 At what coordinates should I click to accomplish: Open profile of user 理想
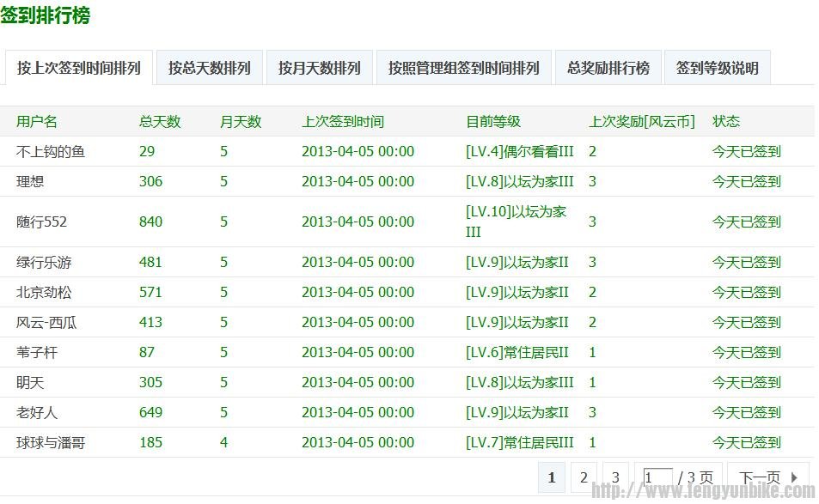pyautogui.click(x=30, y=182)
